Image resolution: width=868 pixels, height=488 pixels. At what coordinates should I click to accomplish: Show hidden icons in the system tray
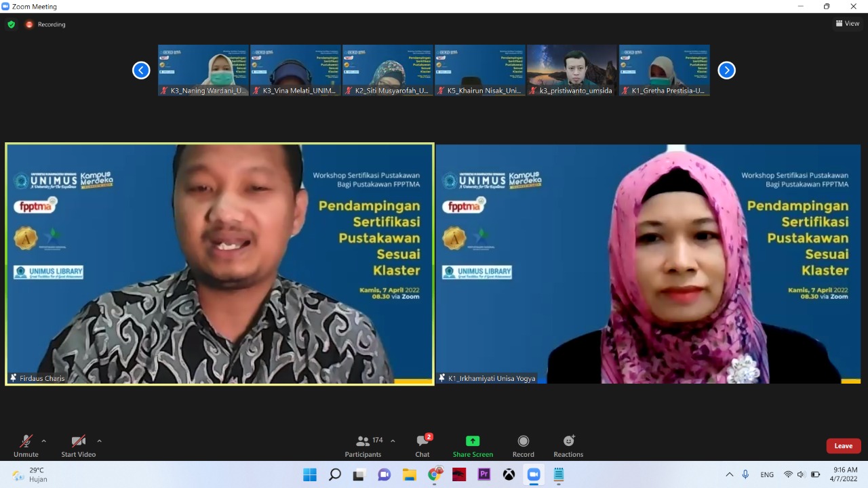pyautogui.click(x=730, y=474)
